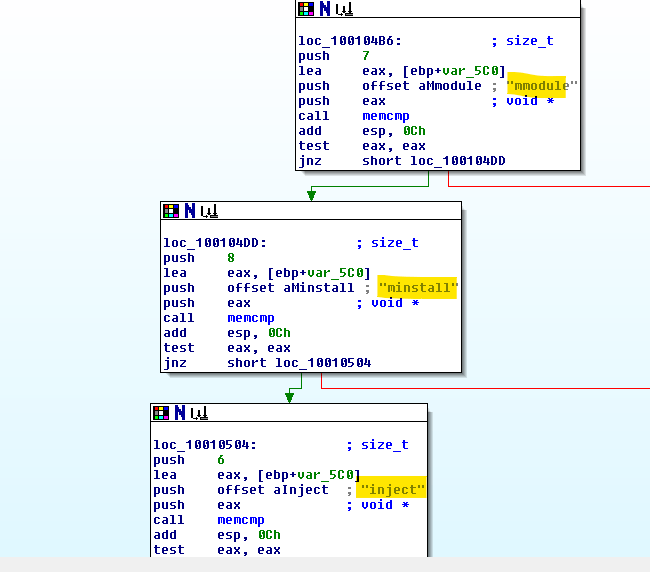Click the color icon on the loc_100104B6 node
The height and width of the screenshot is (572, 650).
(307, 9)
